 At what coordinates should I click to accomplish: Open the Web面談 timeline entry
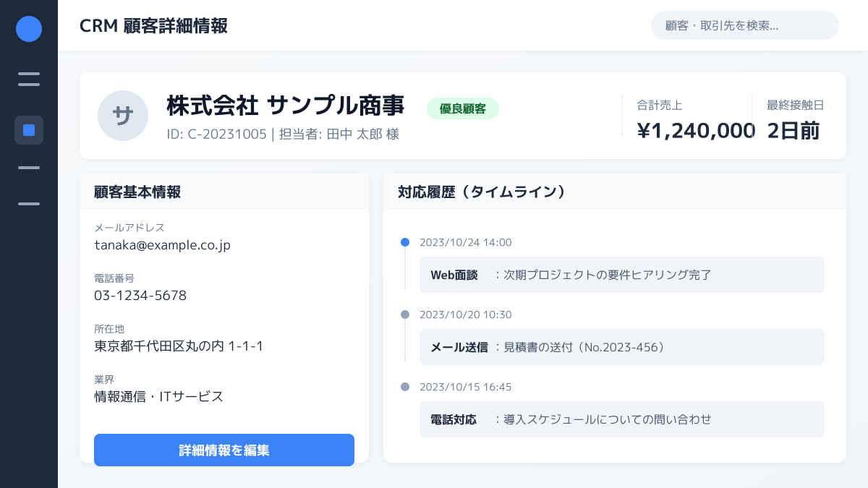621,275
